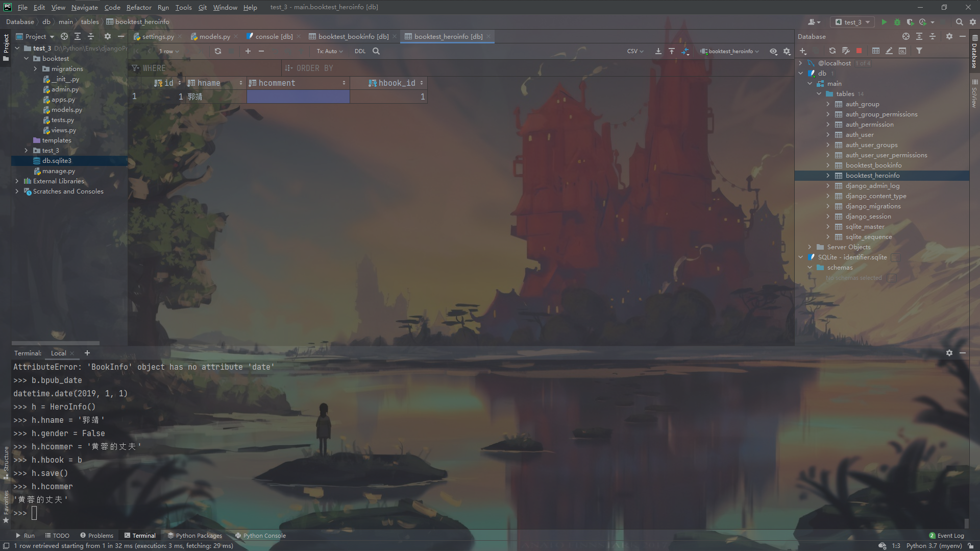Edit source with pencil icon in Database panel

pos(889,51)
